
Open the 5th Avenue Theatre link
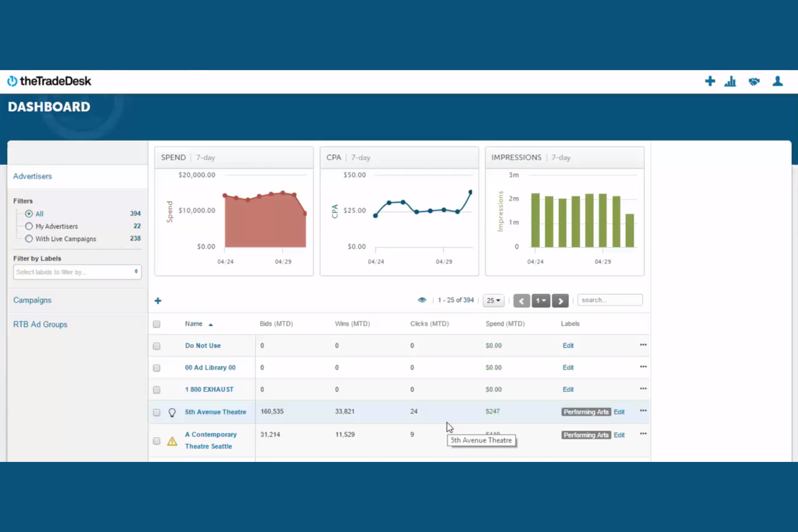pos(216,412)
